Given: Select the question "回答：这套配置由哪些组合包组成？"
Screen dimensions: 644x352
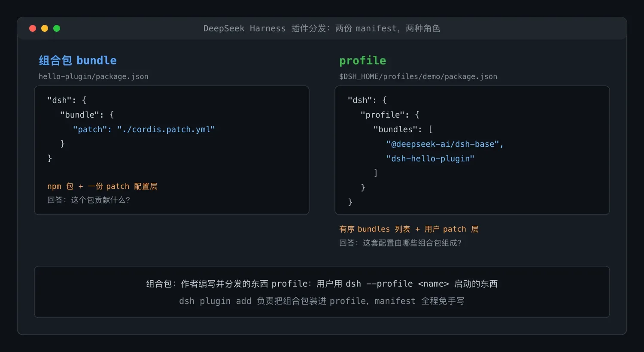Looking at the screenshot, I should click(401, 243).
